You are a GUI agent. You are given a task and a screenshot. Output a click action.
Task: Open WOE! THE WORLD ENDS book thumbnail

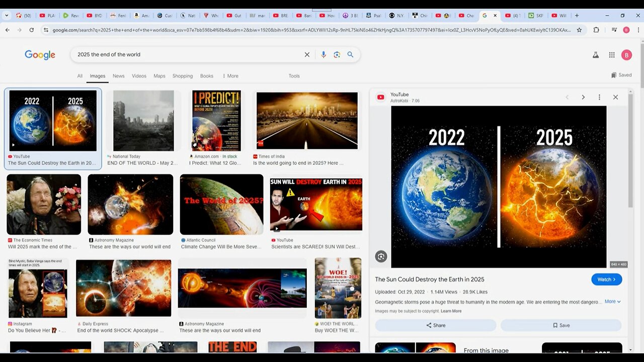click(x=338, y=288)
